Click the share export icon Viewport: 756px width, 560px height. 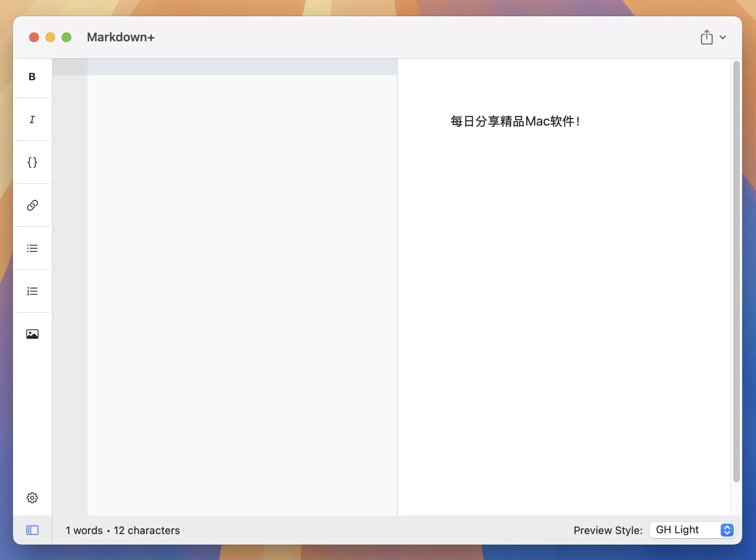(707, 37)
